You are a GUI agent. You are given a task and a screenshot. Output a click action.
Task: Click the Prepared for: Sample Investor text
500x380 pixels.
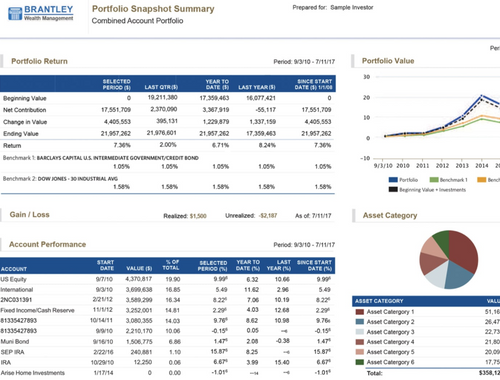point(333,8)
